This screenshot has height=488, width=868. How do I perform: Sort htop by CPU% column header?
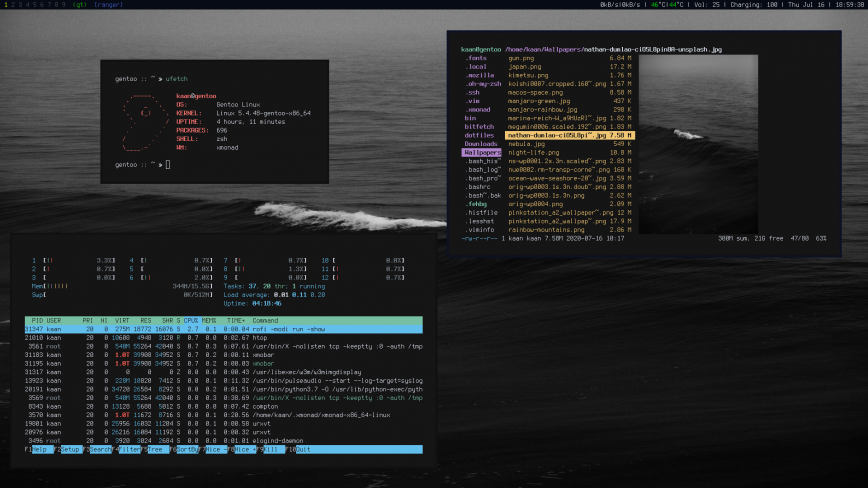[x=191, y=320]
